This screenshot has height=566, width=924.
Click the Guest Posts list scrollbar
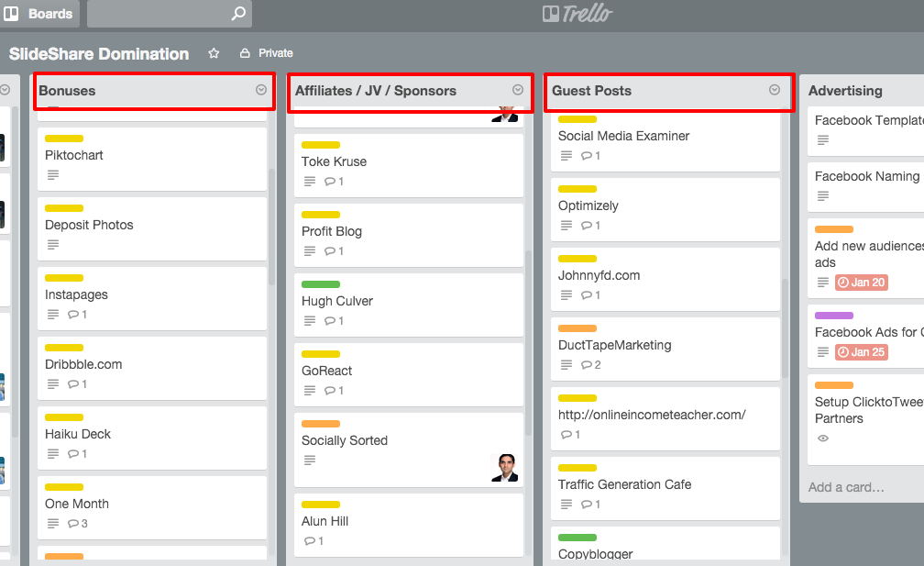(785, 328)
